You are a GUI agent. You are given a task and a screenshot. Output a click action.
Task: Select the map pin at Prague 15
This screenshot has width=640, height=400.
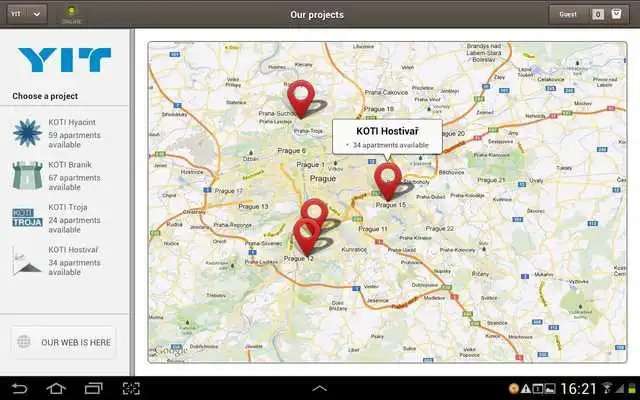click(388, 182)
